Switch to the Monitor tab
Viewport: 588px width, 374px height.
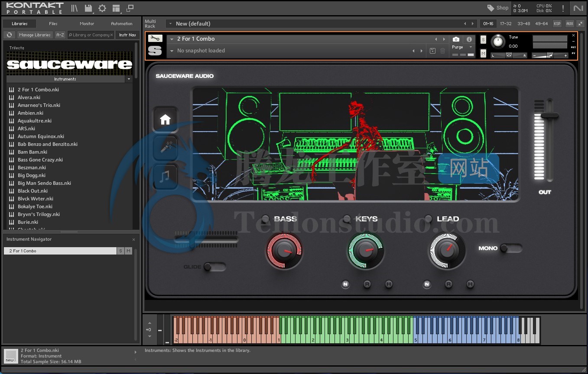(x=87, y=24)
